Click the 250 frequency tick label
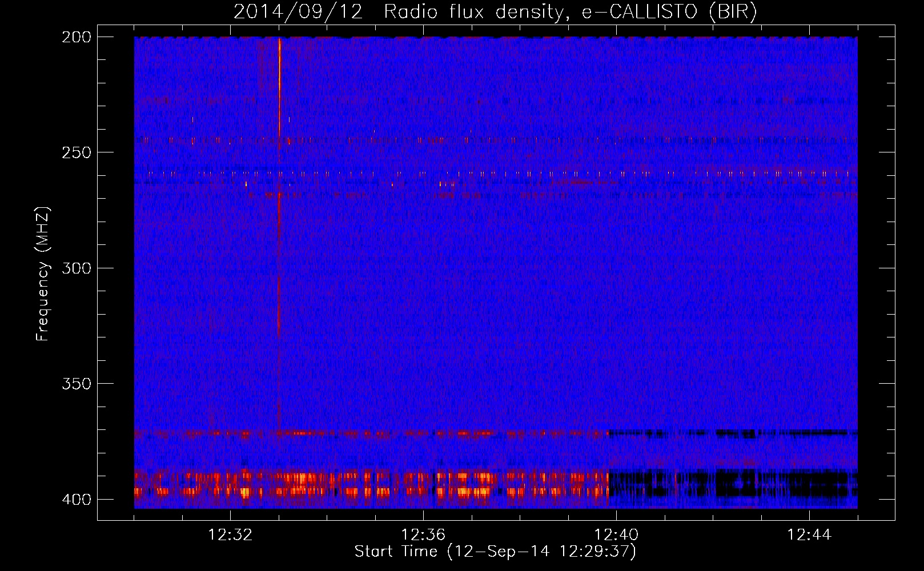924x571 pixels. click(x=77, y=152)
